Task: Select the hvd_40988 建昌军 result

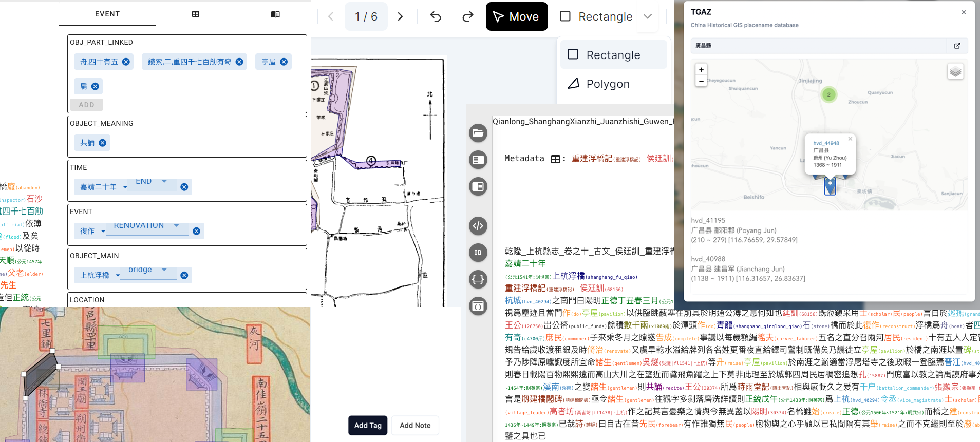Action: tap(748, 268)
